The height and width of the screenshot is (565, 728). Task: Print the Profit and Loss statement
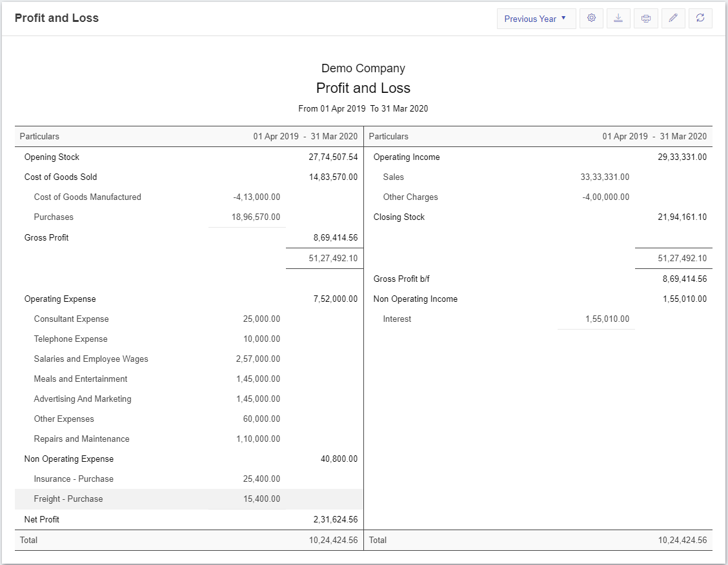645,18
